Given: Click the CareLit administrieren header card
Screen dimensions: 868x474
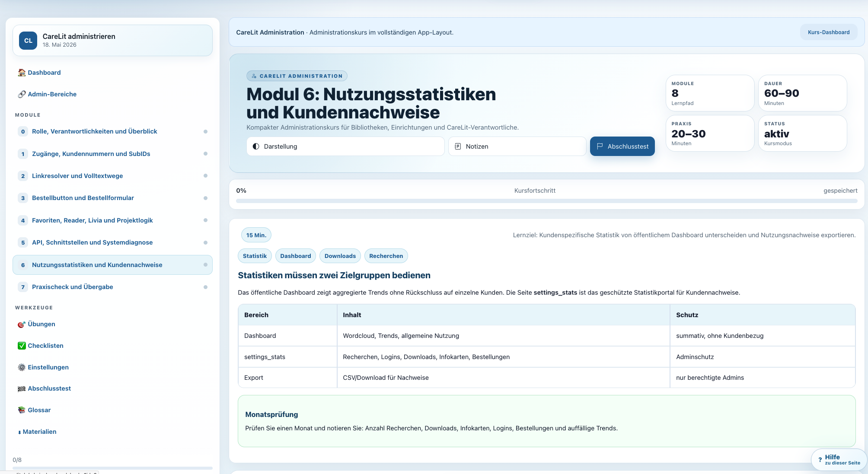Looking at the screenshot, I should point(112,41).
